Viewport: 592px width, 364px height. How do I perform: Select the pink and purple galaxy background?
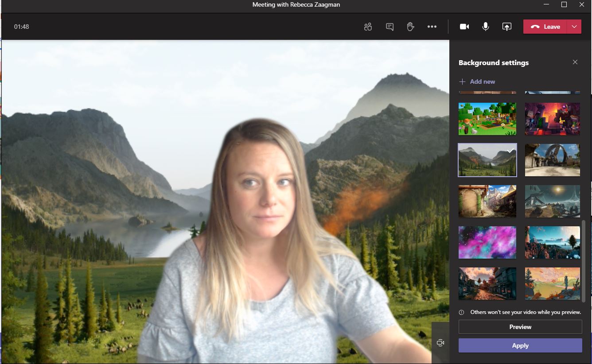[x=487, y=242]
